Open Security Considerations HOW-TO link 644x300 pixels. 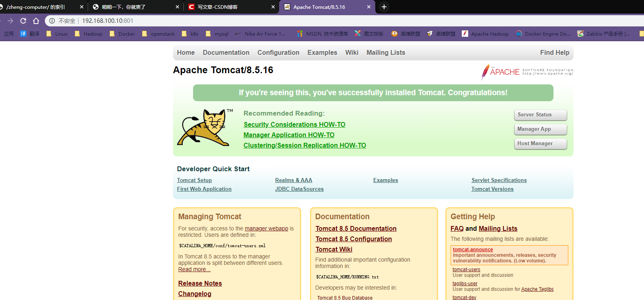tap(294, 125)
